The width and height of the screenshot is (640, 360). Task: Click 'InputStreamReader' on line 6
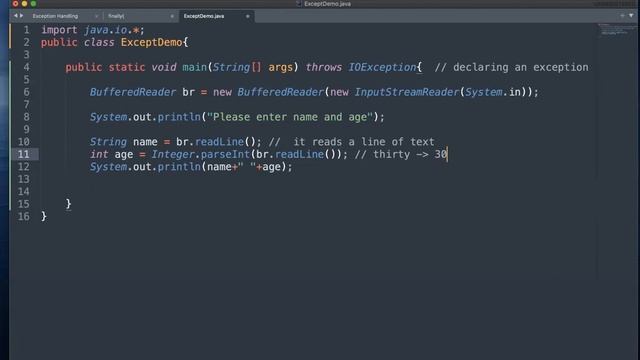point(407,92)
